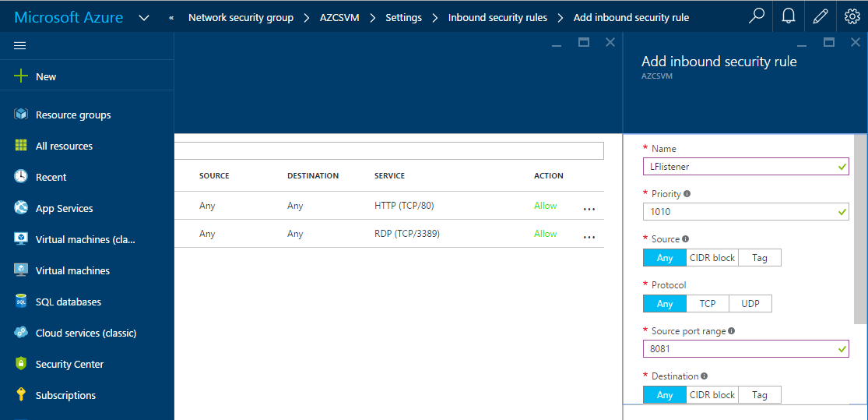Open the Security Center shield icon
Image resolution: width=868 pixels, height=420 pixels.
coord(21,364)
